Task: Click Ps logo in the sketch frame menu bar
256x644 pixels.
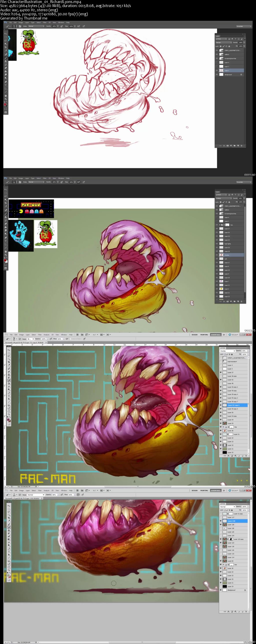Action: (x=5, y=23)
